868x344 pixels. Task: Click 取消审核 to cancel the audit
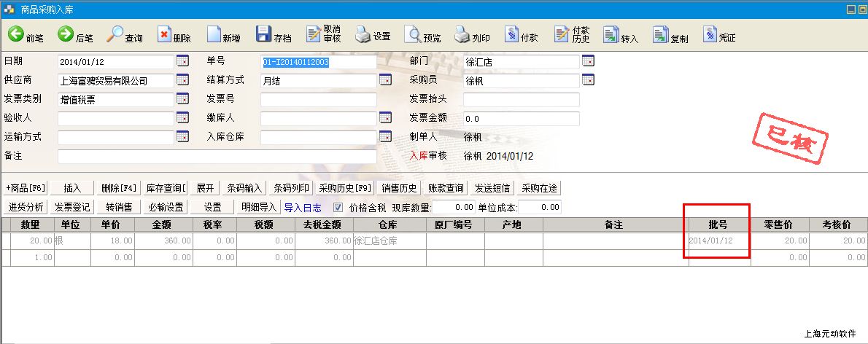[x=314, y=34]
